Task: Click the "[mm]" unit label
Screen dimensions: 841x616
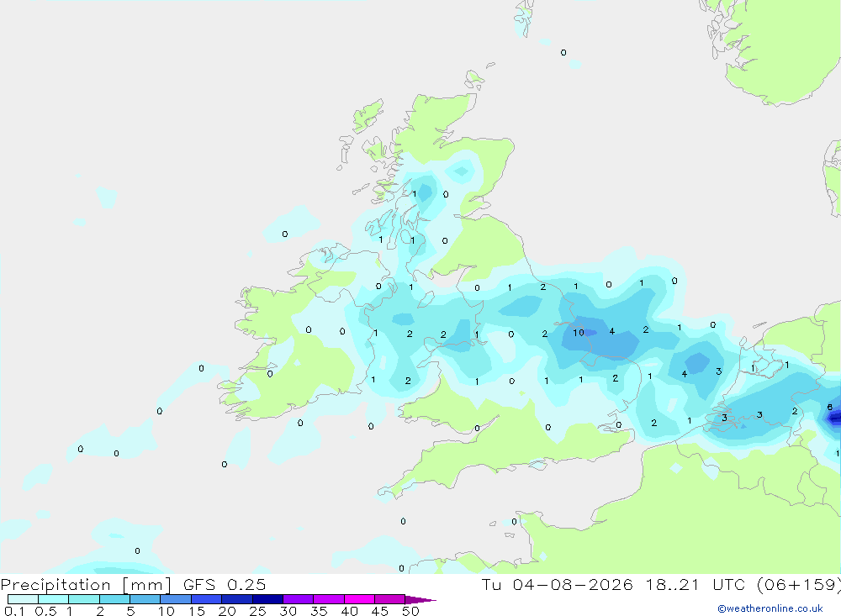Action: tap(147, 585)
